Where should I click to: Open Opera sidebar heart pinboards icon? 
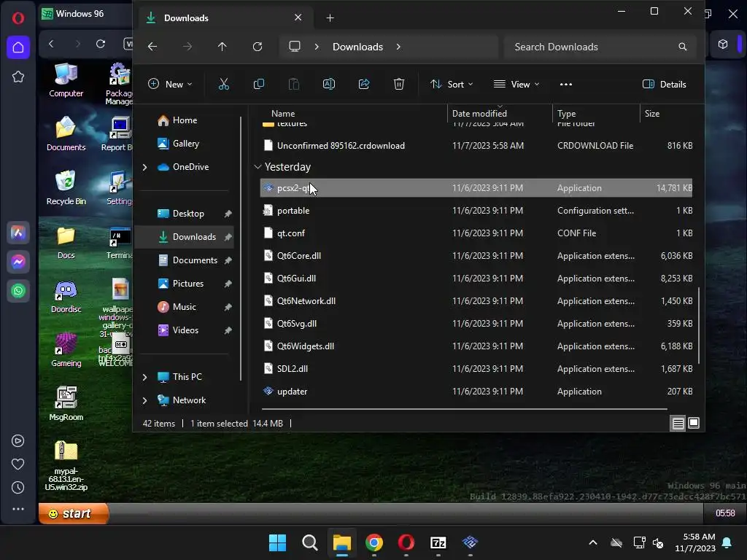[x=18, y=464]
